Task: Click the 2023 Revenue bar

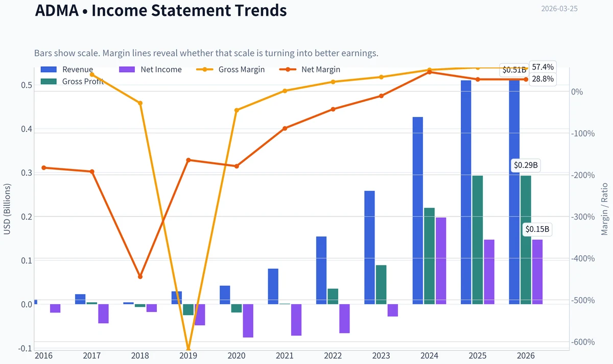Action: pyautogui.click(x=369, y=248)
